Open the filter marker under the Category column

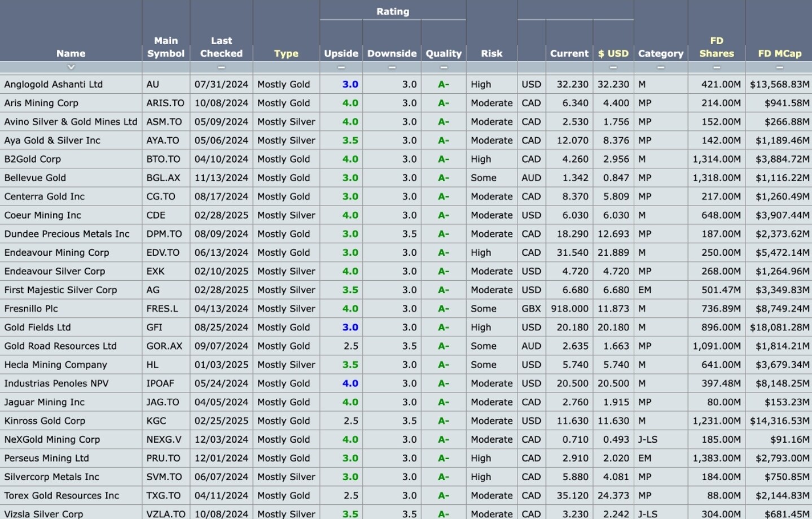660,67
